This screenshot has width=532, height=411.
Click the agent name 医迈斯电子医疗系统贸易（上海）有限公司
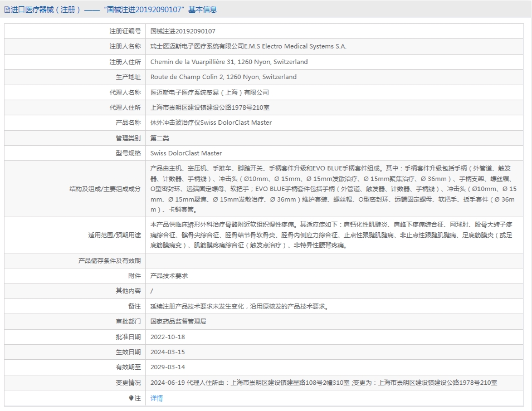209,92
